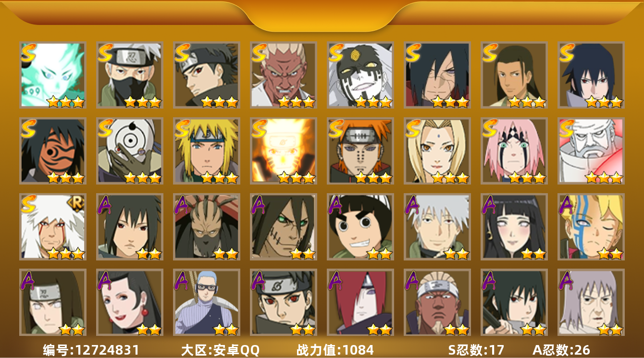Click the S忍数:17 counter
The height and width of the screenshot is (358, 644).
[x=476, y=350]
